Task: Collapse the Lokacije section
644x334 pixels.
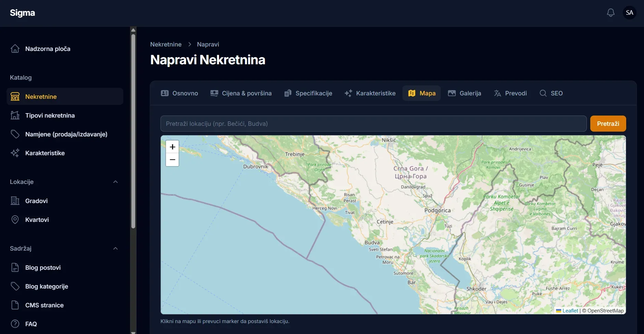Action: (115, 182)
